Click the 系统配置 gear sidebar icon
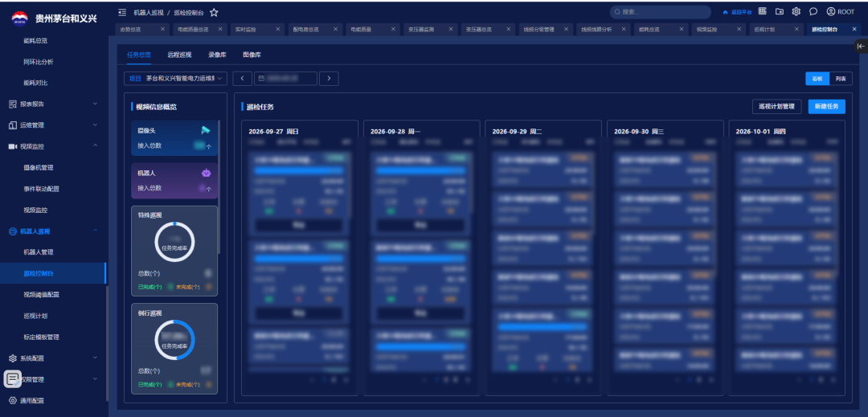The height and width of the screenshot is (417, 868). [13, 358]
